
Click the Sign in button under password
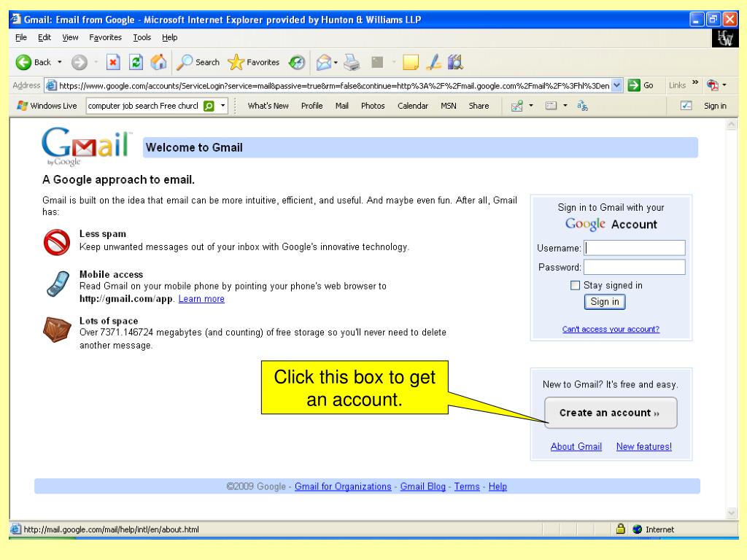tap(605, 301)
